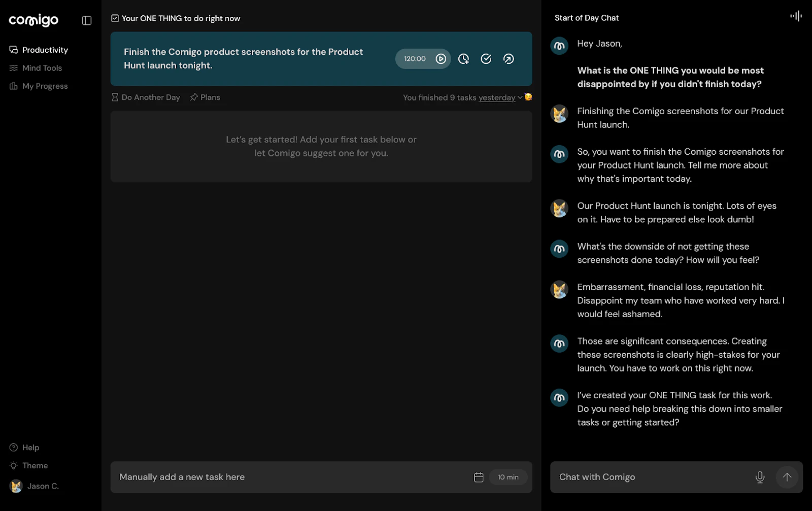Click message 'Our Product Hunt launch is tonight'
This screenshot has width=812, height=511.
[x=676, y=213]
